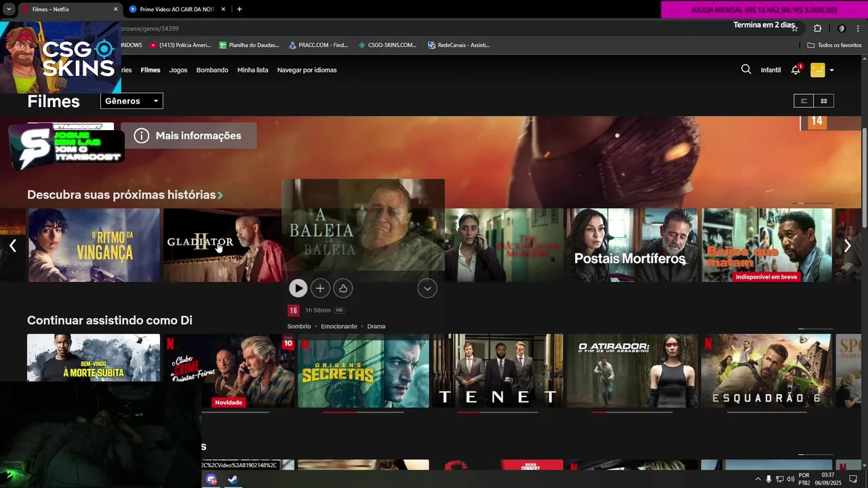Click chevron next to Descubra suas próximas histórias
This screenshot has width=868, height=488.
220,195
